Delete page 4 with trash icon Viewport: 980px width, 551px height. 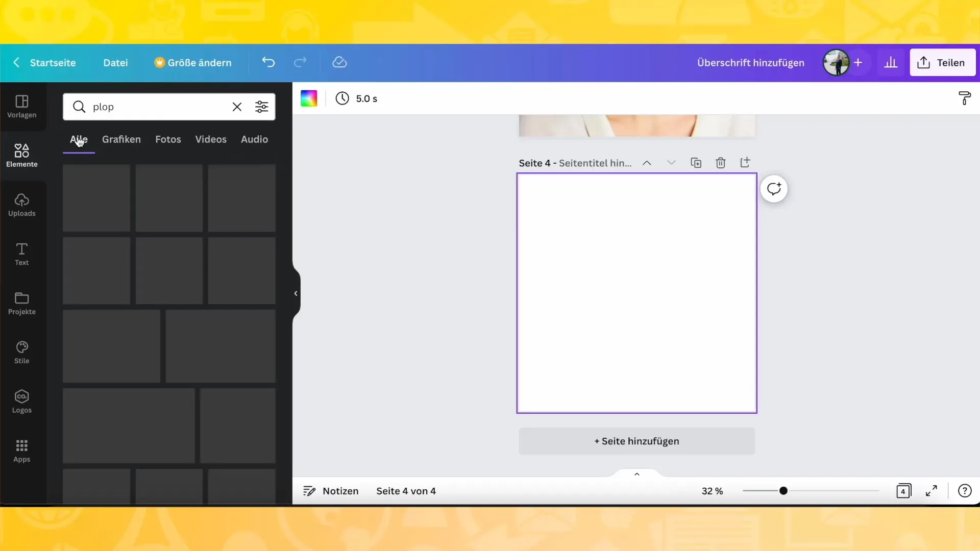click(x=720, y=163)
